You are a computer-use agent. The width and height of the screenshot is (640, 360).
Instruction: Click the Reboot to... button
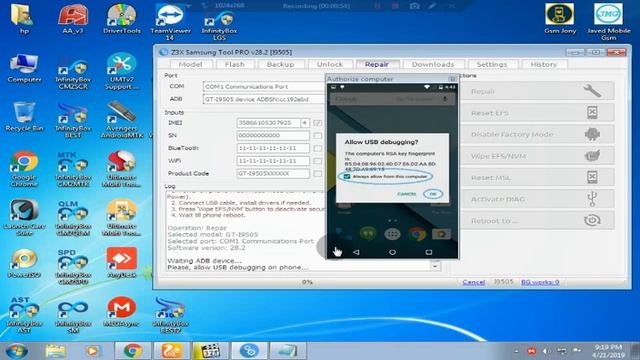pos(537,221)
